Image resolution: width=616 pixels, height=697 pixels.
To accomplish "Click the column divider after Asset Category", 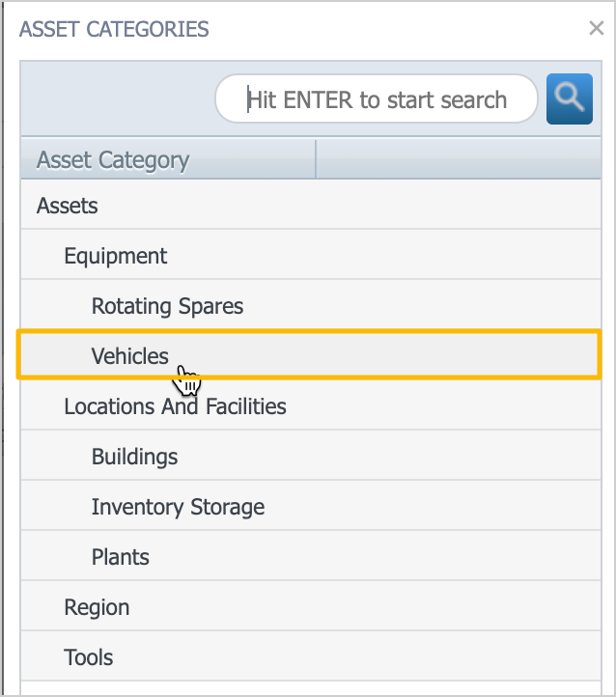I will 316,159.
